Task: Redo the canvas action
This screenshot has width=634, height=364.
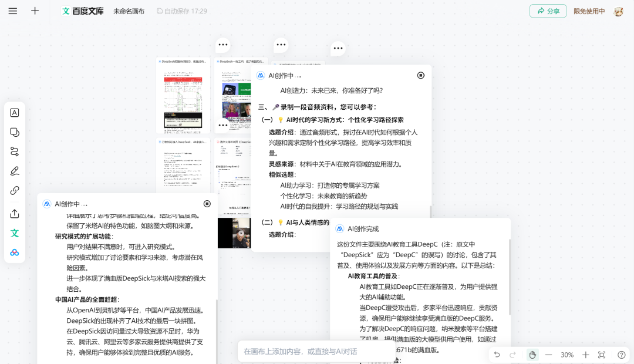Action: [512, 355]
